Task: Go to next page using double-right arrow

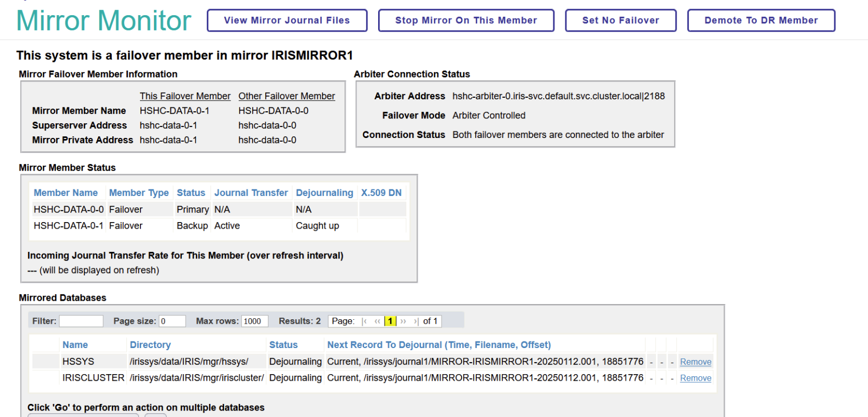Action: 403,321
